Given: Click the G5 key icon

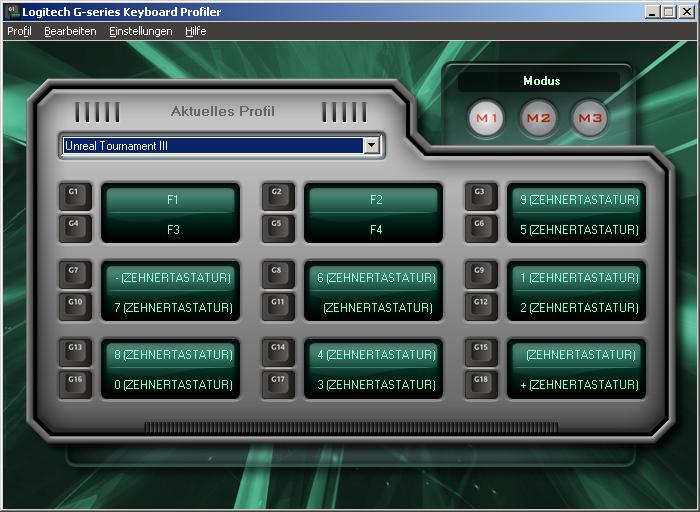Looking at the screenshot, I should pyautogui.click(x=278, y=228).
